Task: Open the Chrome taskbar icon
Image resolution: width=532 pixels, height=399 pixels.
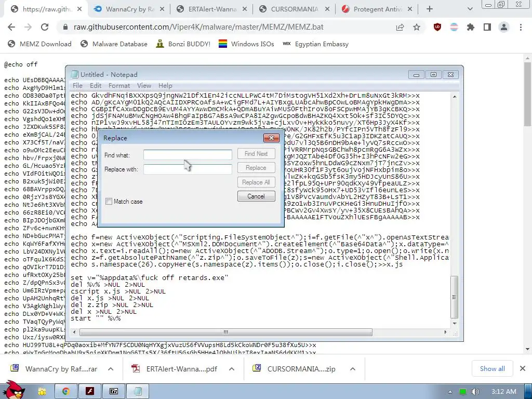Action: tap(66, 392)
